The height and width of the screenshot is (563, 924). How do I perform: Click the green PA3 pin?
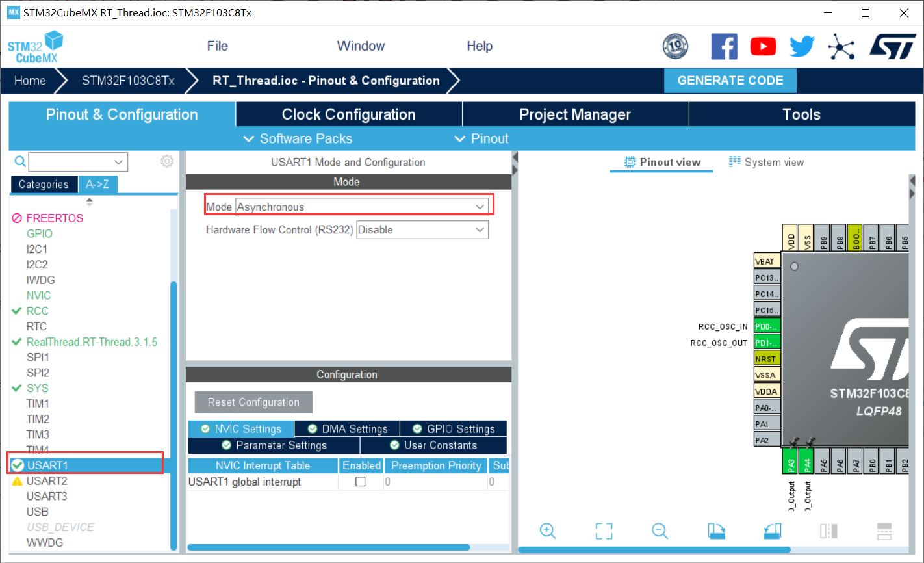click(x=790, y=461)
